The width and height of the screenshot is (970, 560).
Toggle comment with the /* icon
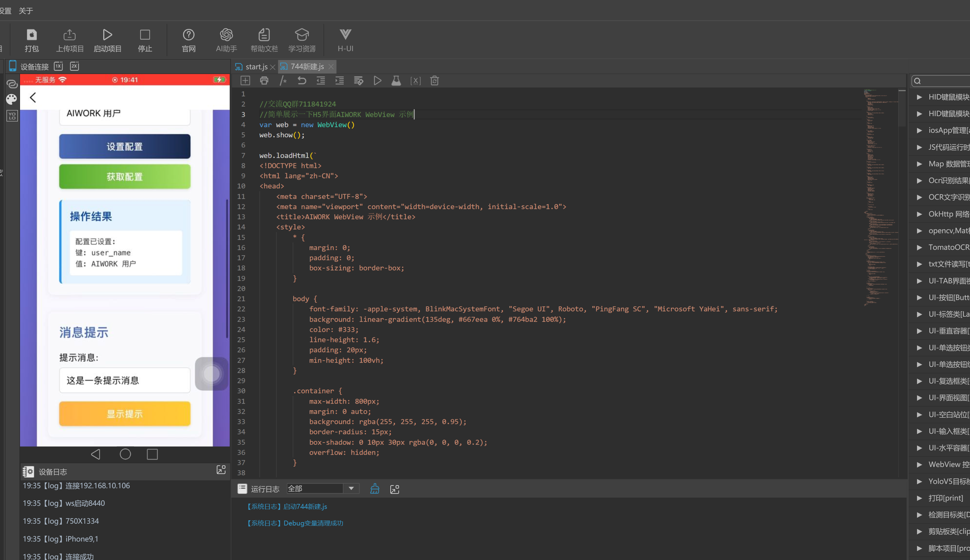click(283, 81)
